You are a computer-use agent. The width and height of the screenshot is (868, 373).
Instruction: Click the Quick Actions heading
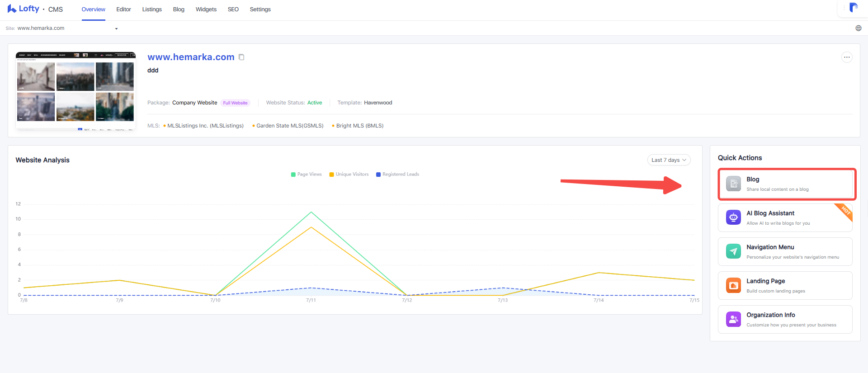point(740,158)
